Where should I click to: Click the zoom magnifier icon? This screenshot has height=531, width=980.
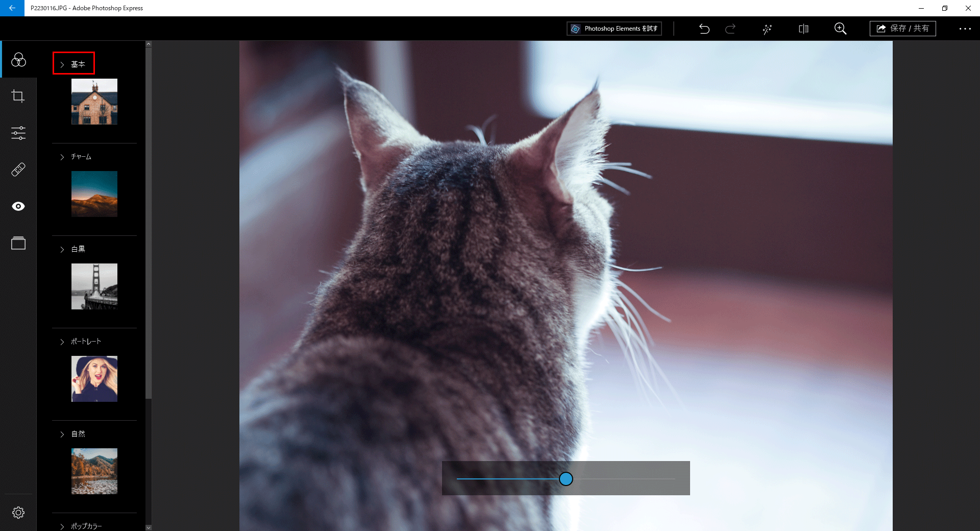click(x=840, y=29)
